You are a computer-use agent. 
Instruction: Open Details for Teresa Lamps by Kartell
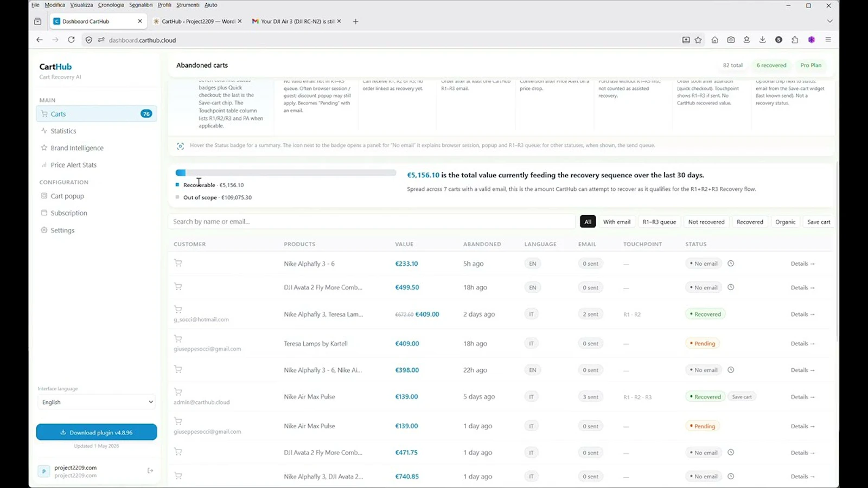click(802, 343)
